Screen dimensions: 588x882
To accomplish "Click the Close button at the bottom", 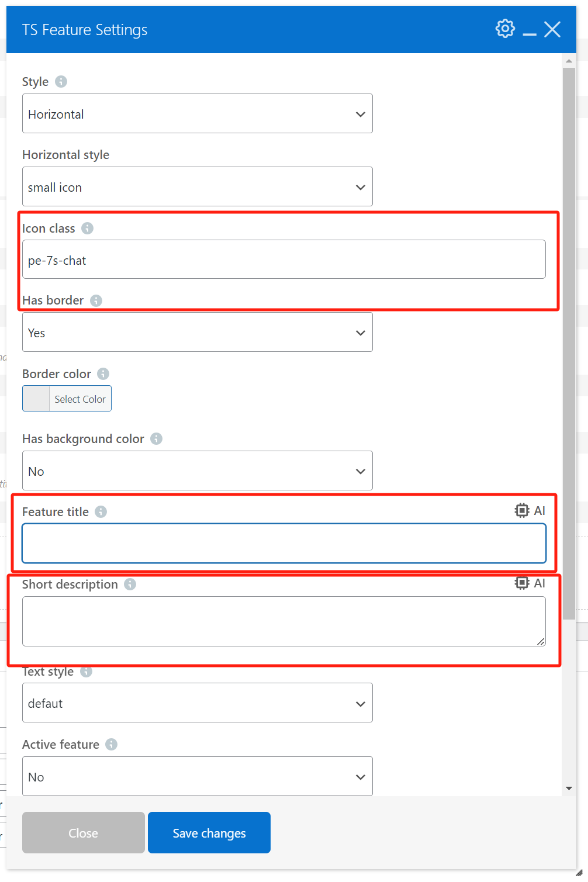I will [x=83, y=832].
